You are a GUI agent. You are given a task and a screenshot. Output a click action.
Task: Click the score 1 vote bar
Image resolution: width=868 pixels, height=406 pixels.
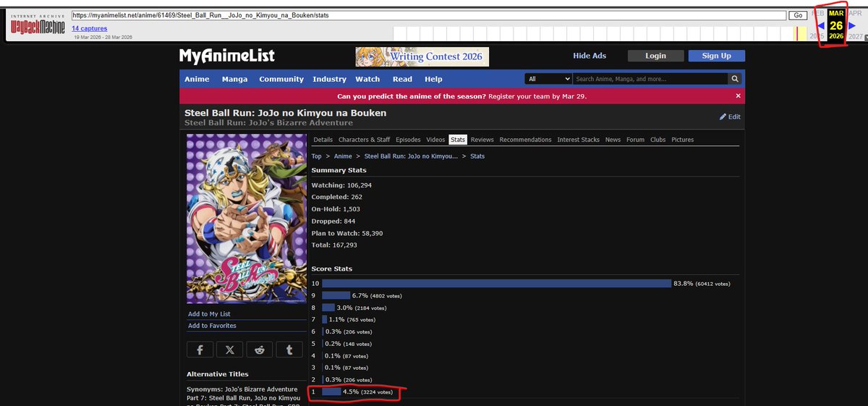click(x=331, y=392)
